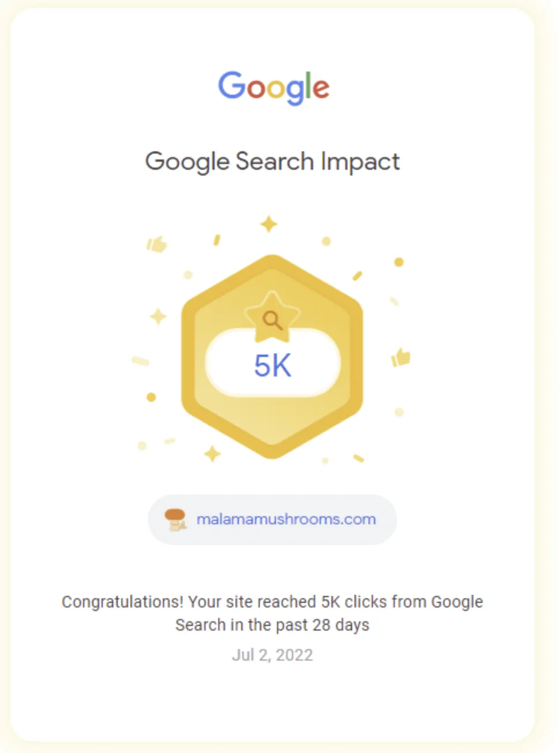The height and width of the screenshot is (753, 560).
Task: Click the 5K badge label
Action: (272, 366)
